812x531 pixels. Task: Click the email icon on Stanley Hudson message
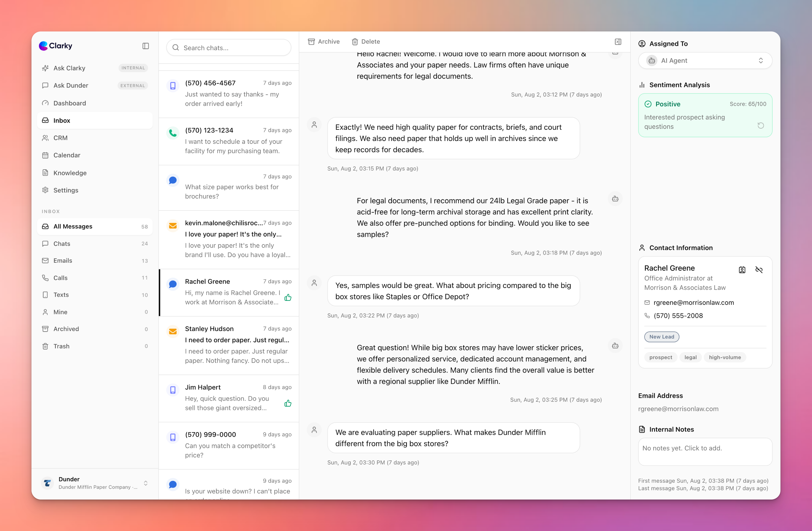(173, 331)
